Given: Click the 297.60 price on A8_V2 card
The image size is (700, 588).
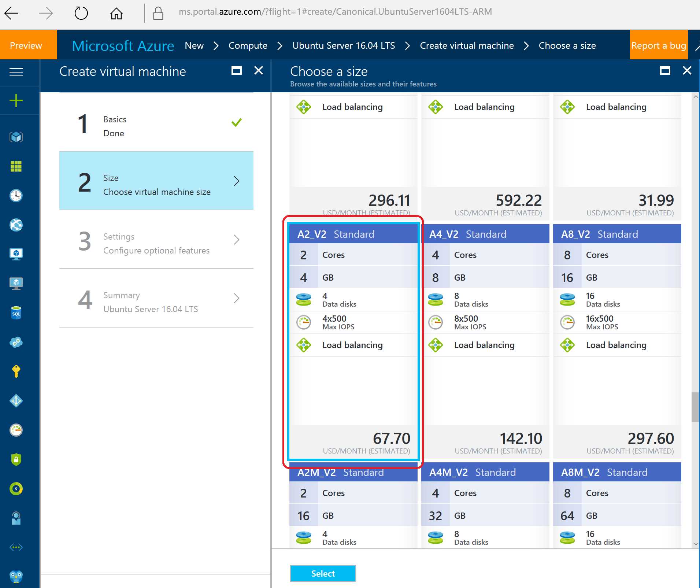Looking at the screenshot, I should coord(651,439).
